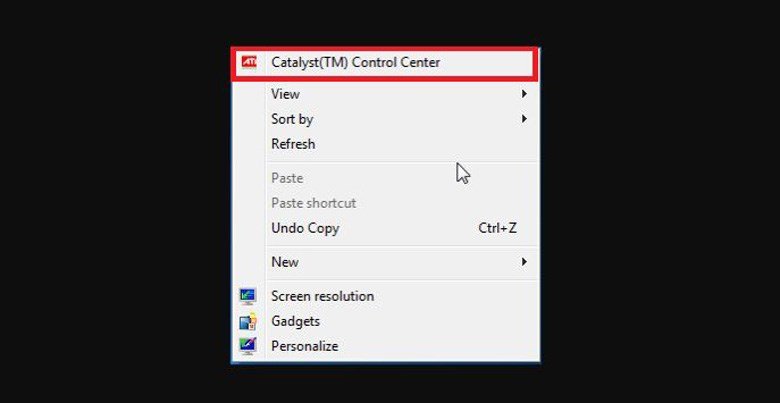Expand the New submenu arrow
Viewport: 780px width, 403px height.
pos(524,262)
